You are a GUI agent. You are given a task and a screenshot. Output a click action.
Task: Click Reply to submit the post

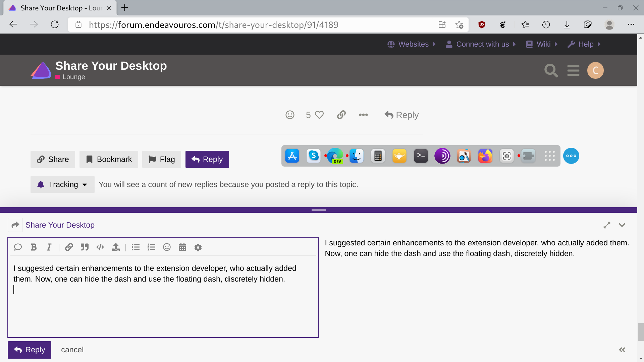pos(29,349)
